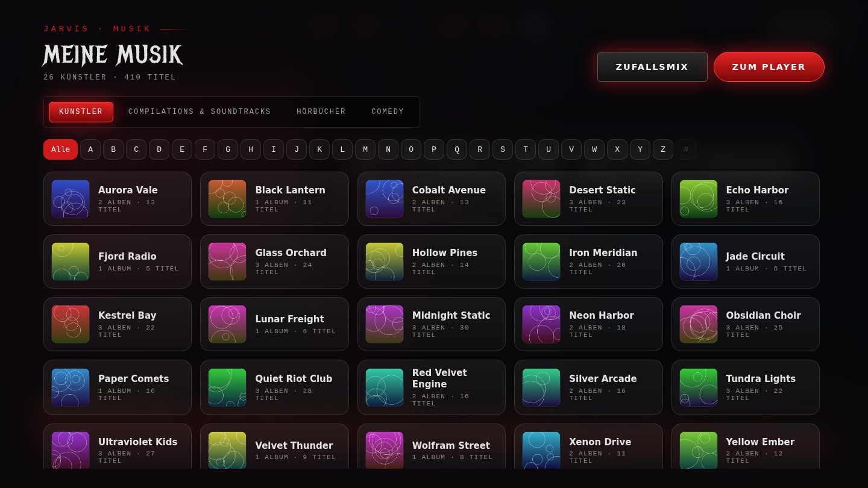Select the Fjord Radio cover art
The width and height of the screenshot is (868, 488).
click(x=71, y=261)
